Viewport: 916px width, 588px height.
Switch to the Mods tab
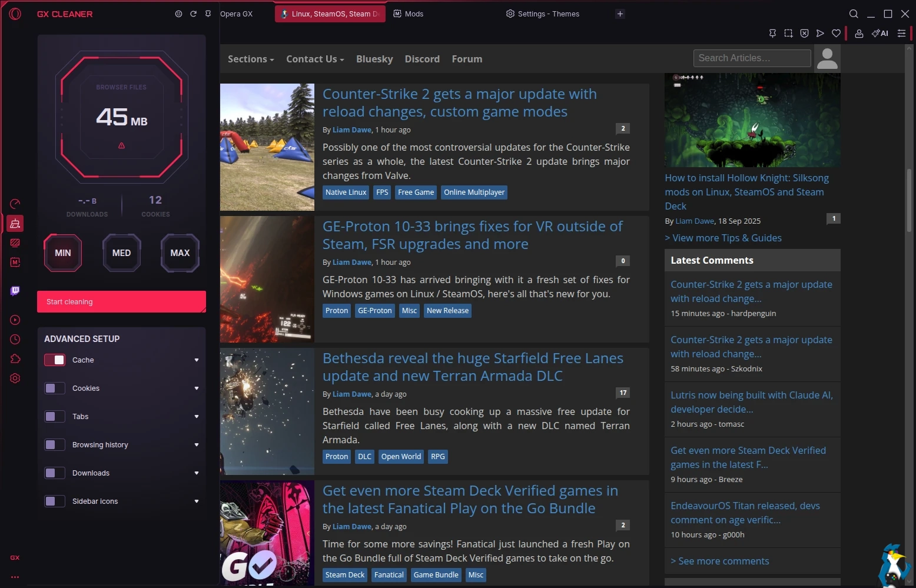pos(414,14)
